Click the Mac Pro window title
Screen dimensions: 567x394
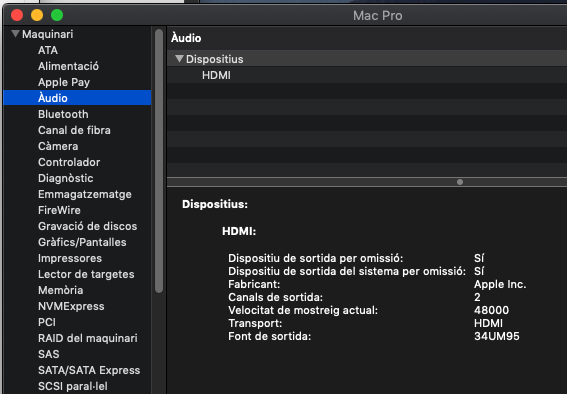(378, 16)
